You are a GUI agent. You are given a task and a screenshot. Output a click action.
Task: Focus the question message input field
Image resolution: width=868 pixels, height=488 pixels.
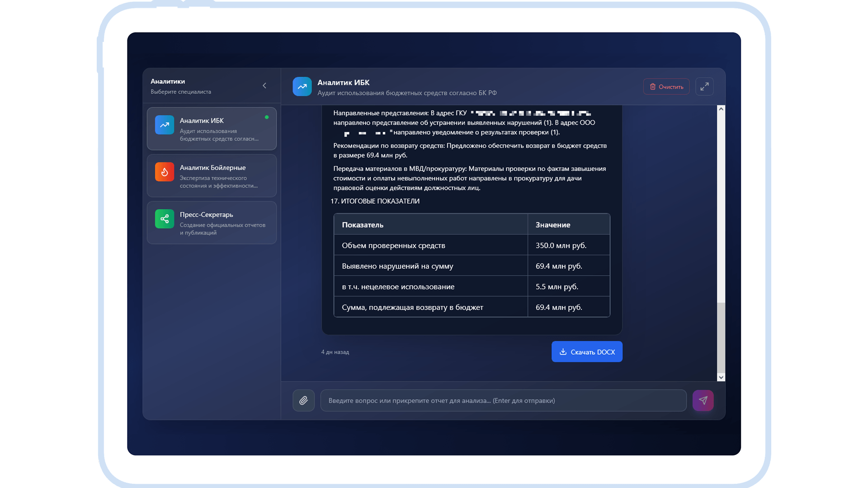click(503, 400)
